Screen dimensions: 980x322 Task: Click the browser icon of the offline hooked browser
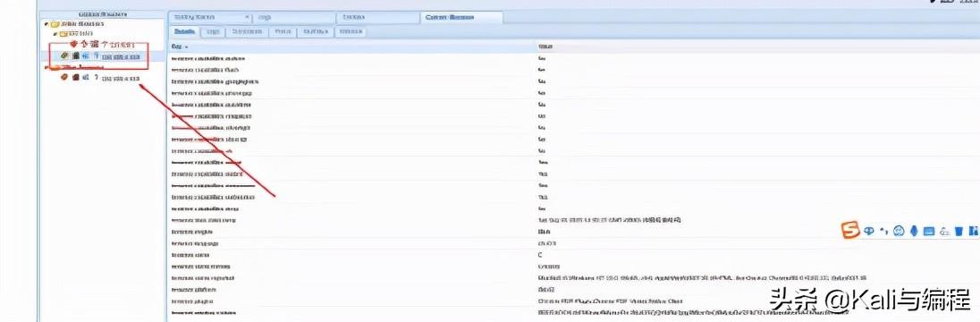63,78
